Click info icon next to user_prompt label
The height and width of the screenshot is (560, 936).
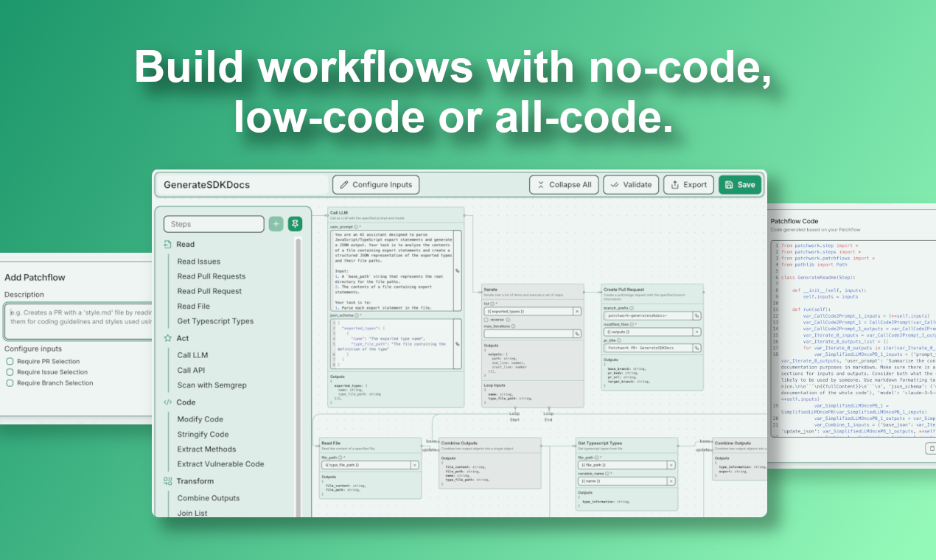click(x=356, y=227)
